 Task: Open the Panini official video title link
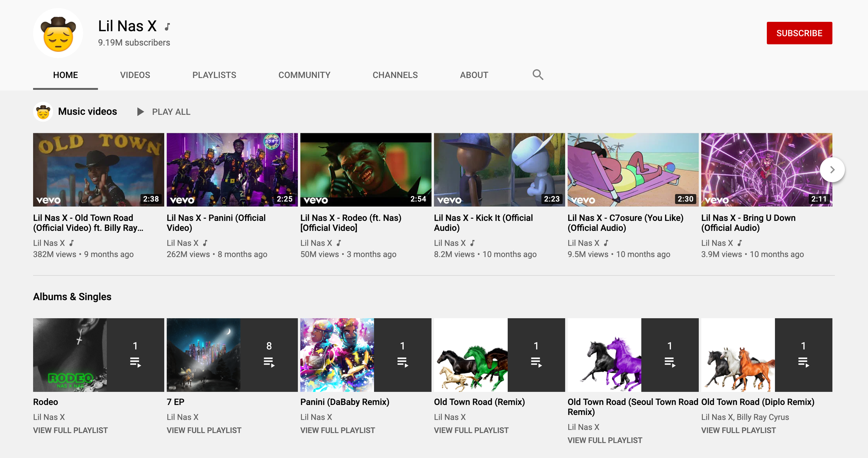tap(216, 222)
